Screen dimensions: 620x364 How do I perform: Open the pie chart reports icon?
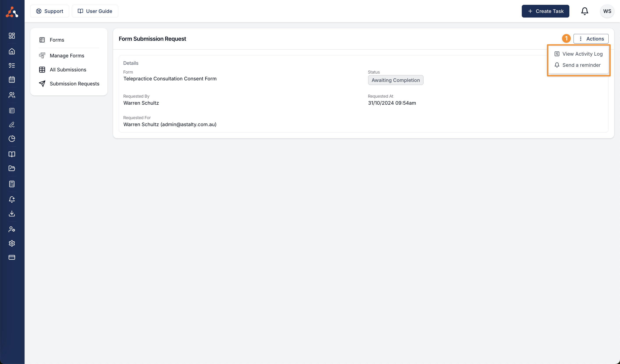[x=12, y=139]
